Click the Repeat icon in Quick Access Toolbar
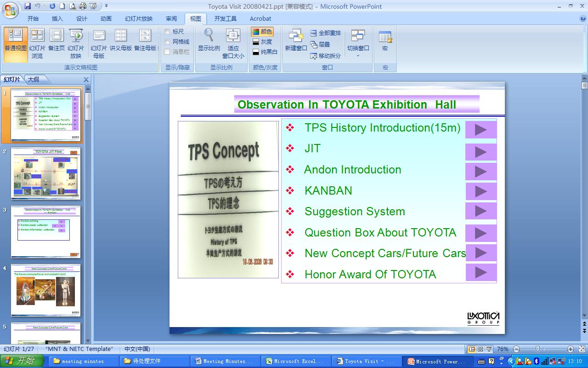 (x=52, y=6)
